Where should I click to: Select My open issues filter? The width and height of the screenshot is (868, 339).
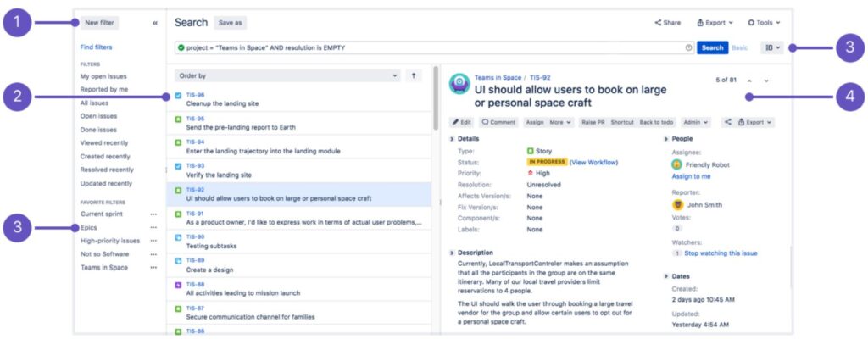[x=103, y=76]
